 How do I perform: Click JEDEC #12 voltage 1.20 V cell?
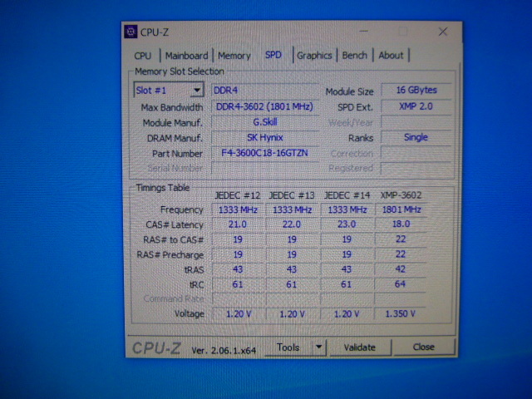[x=238, y=314]
